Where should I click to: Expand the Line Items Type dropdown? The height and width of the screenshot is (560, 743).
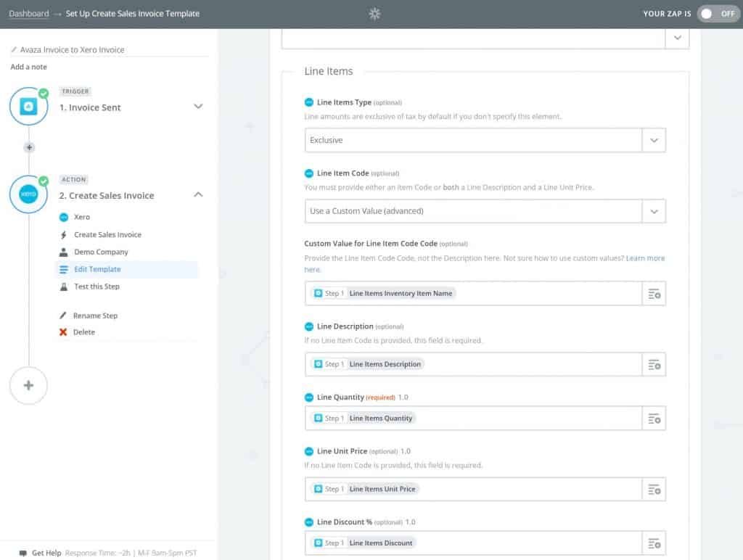coord(654,141)
